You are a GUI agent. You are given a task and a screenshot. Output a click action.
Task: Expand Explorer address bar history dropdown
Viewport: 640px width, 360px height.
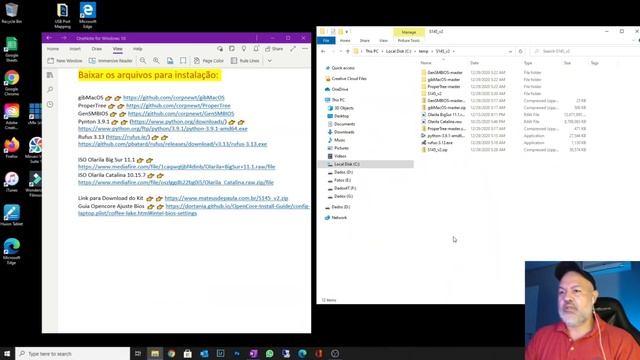(510, 51)
